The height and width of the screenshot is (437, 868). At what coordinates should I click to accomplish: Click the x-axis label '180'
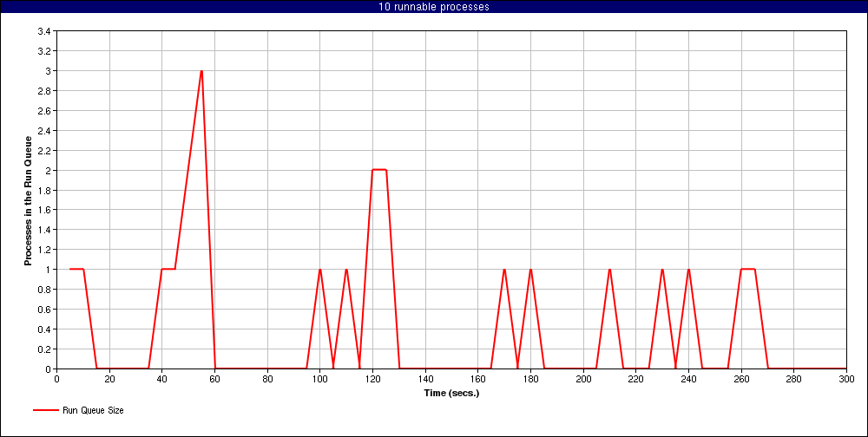coord(530,379)
